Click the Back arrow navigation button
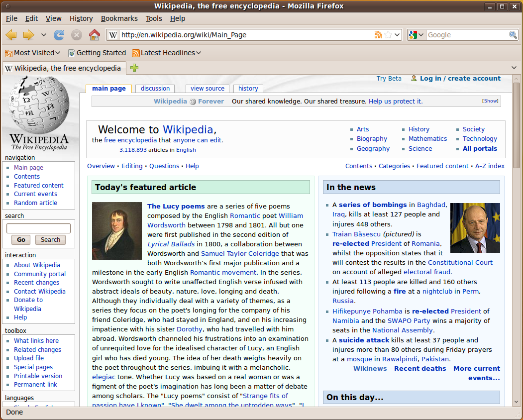This screenshot has width=523, height=420. click(11, 35)
